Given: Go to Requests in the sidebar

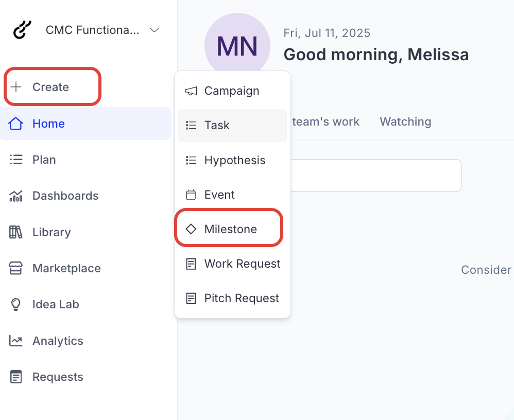Looking at the screenshot, I should 57,377.
